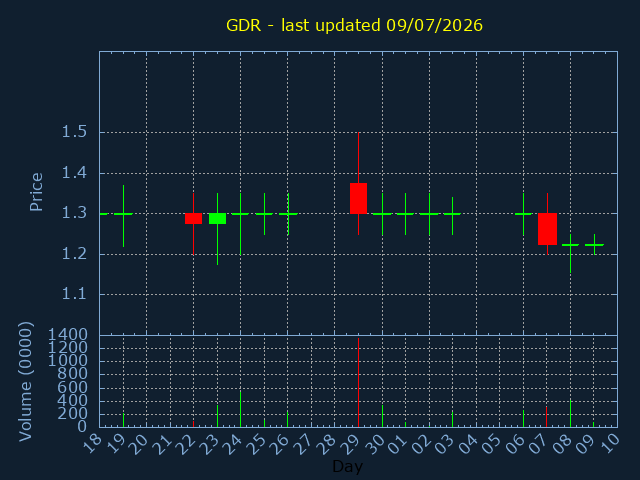The width and height of the screenshot is (640, 480).
Task: Select the green cross candle on day 08
Action: tap(570, 253)
